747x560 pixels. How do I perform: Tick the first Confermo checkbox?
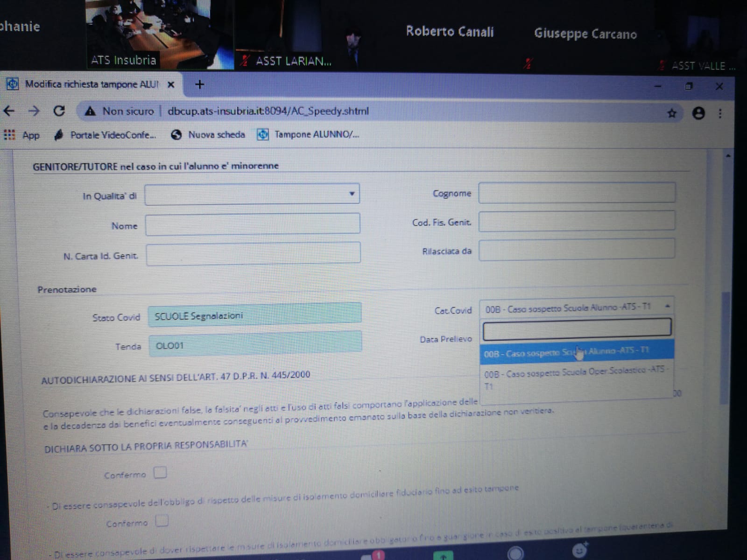160,473
